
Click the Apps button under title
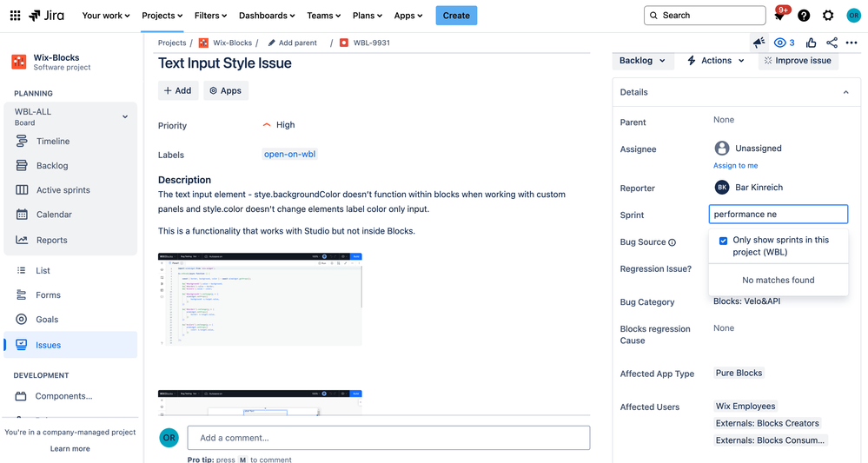[226, 90]
